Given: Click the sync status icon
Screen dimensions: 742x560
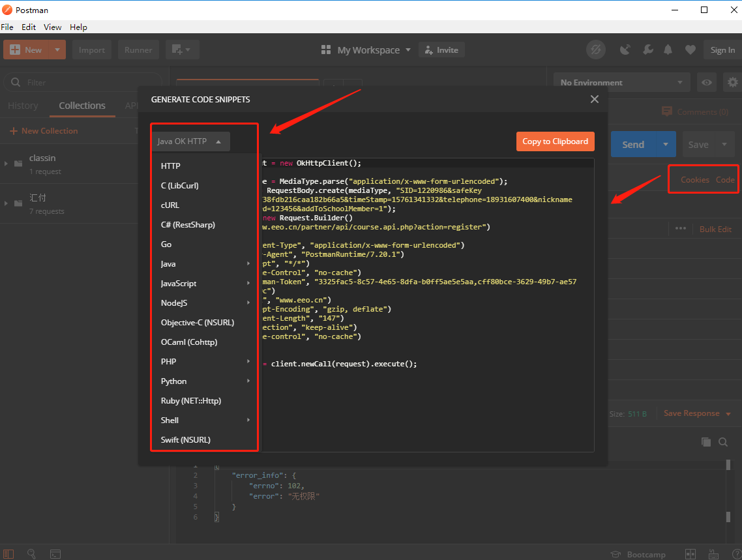Looking at the screenshot, I should coord(596,50).
